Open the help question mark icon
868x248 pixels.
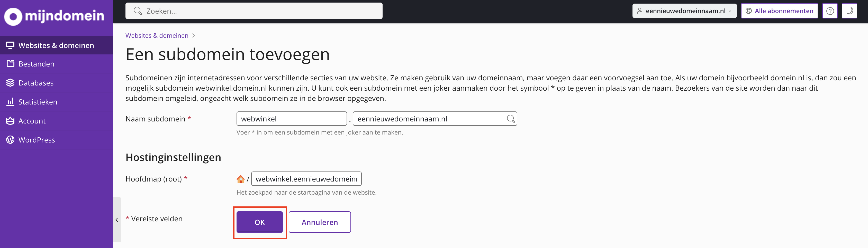click(830, 11)
